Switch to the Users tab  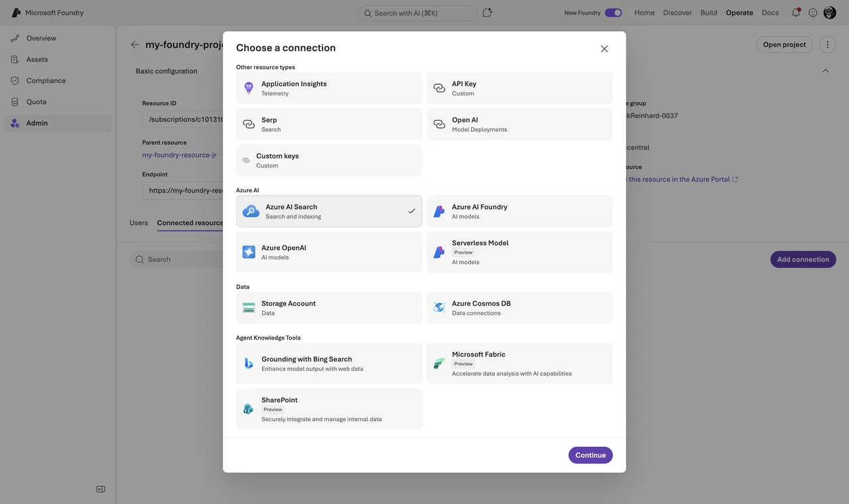(139, 223)
